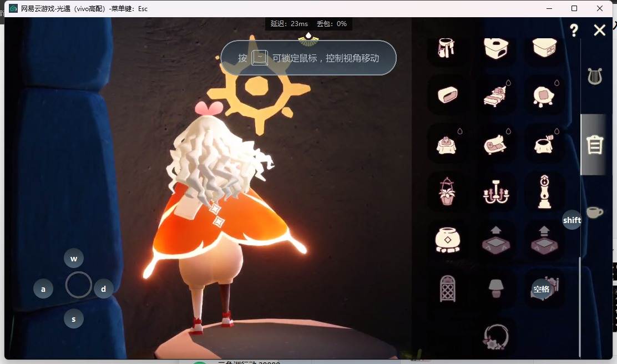Viewport: 617px width, 364px height.
Task: Select the platform with single up arrow
Action: coord(496,240)
